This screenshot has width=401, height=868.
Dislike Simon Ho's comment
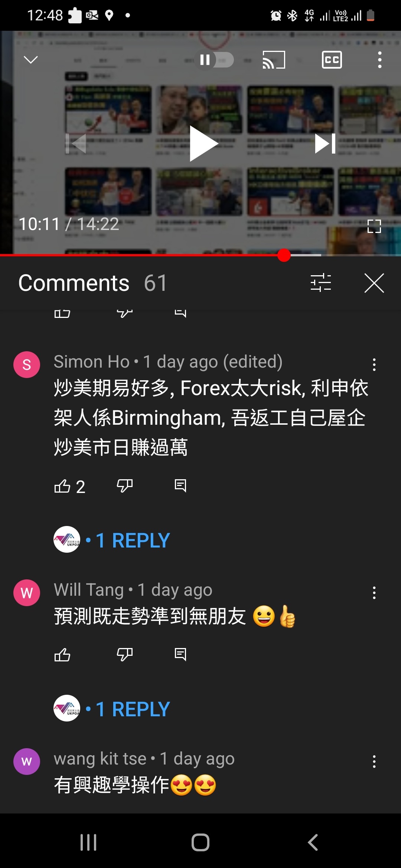click(x=125, y=486)
